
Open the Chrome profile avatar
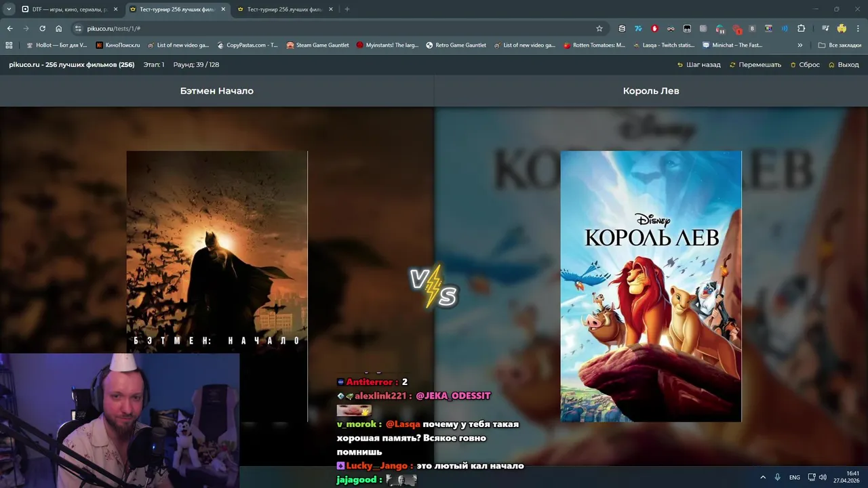pos(842,28)
